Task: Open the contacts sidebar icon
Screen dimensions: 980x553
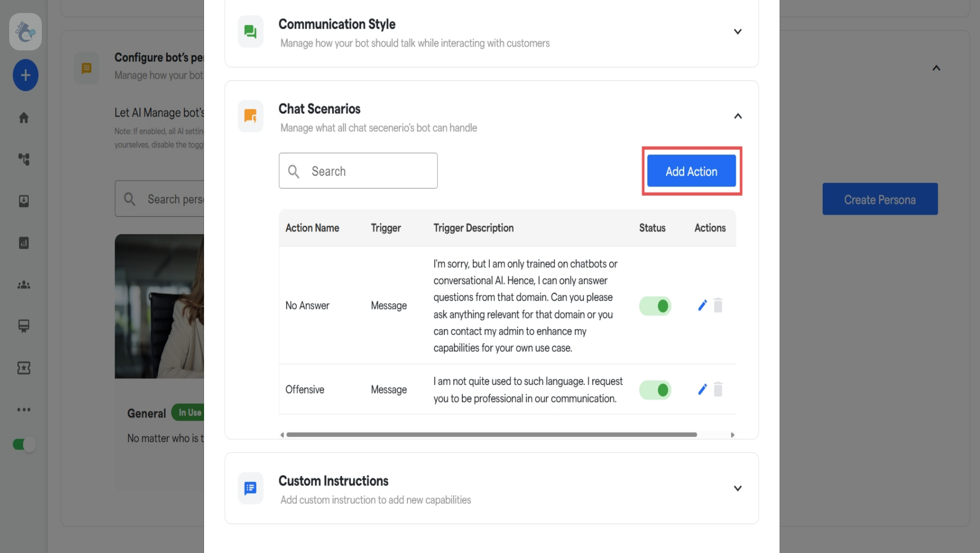Action: (x=24, y=285)
